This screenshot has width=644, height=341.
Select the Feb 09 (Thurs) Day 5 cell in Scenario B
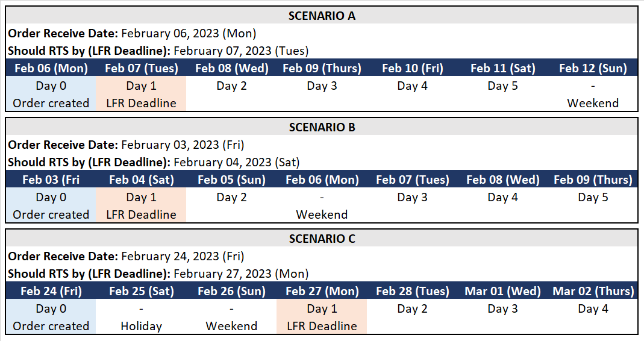click(593, 205)
